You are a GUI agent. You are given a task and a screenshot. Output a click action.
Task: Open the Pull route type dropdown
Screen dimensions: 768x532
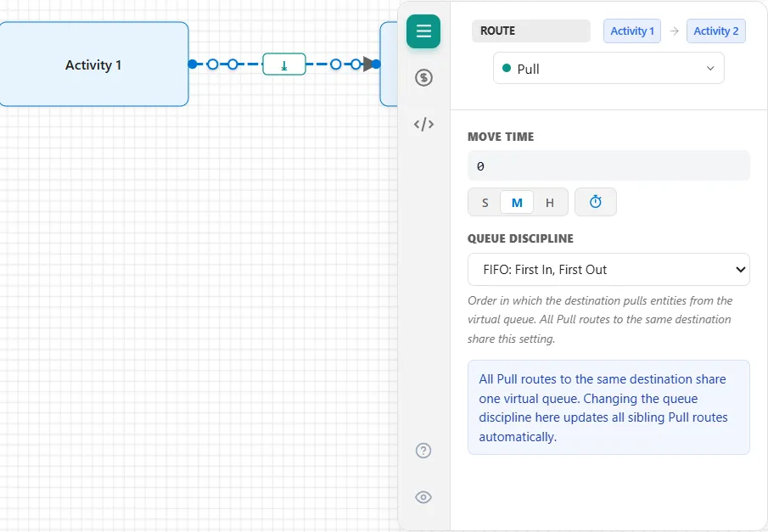pyautogui.click(x=608, y=69)
